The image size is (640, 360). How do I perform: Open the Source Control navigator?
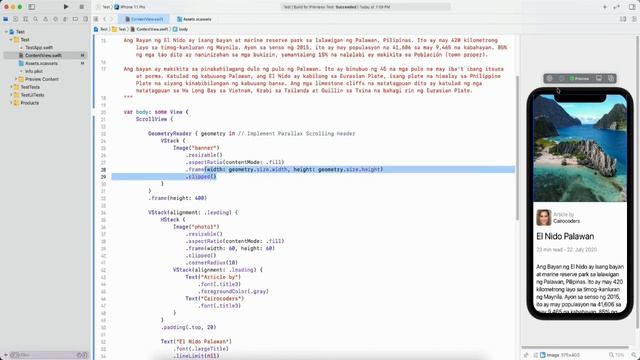pos(16,19)
